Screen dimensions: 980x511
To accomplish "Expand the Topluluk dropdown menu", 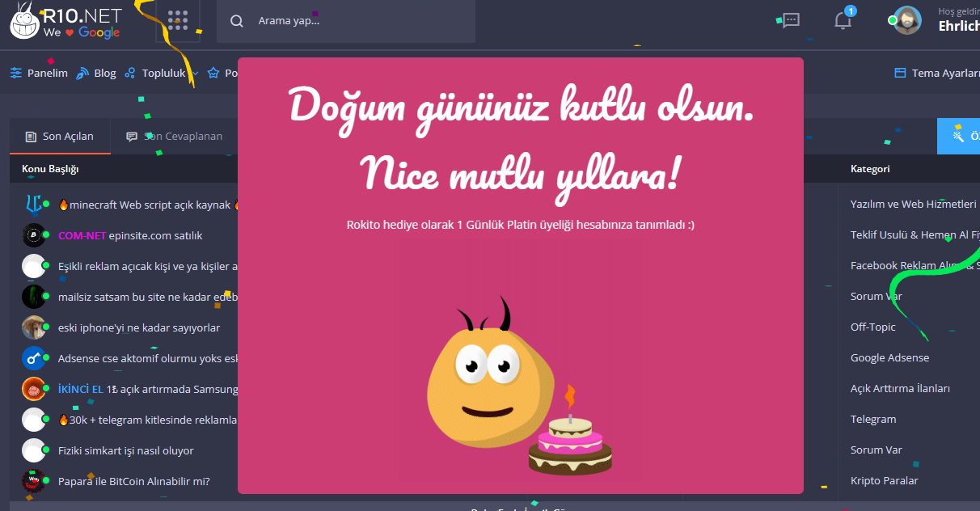I will 163,73.
